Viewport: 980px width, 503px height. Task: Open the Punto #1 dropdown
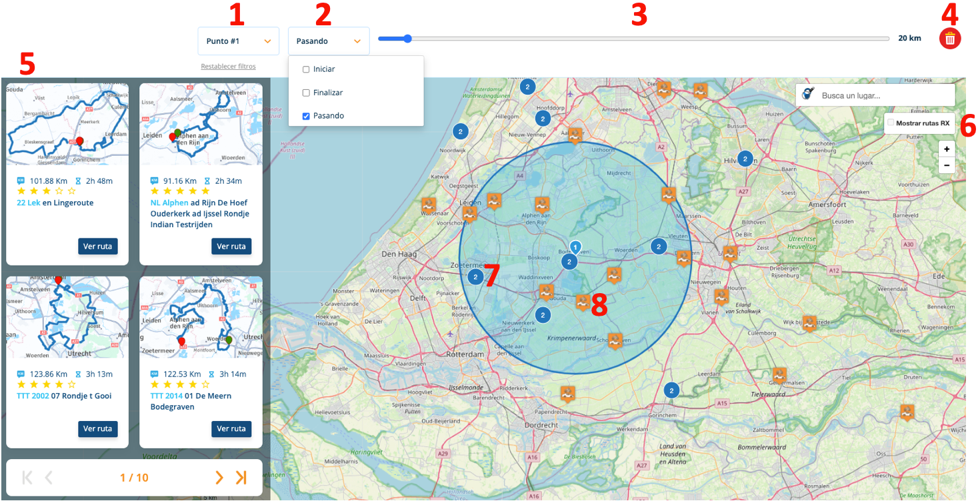[x=238, y=41]
